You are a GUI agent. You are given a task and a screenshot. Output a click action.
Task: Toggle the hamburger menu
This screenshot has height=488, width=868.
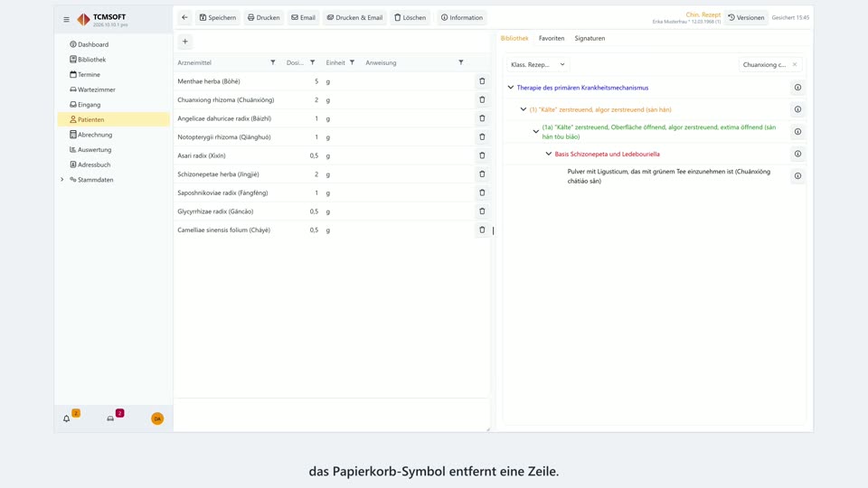point(66,19)
